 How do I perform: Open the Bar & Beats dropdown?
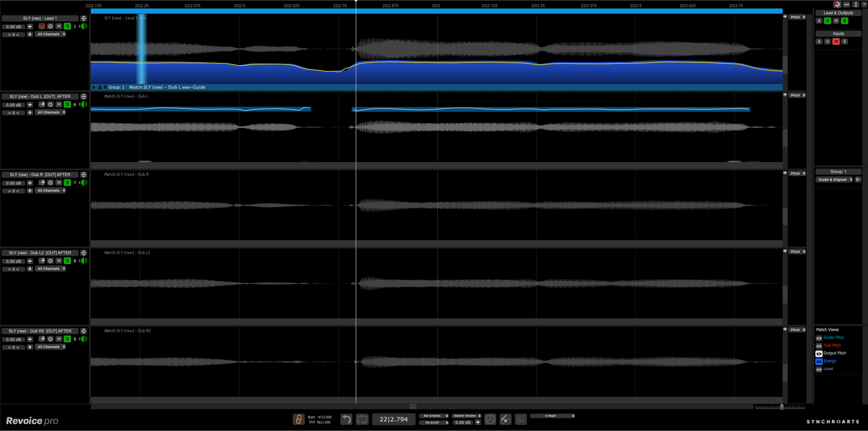tap(434, 416)
